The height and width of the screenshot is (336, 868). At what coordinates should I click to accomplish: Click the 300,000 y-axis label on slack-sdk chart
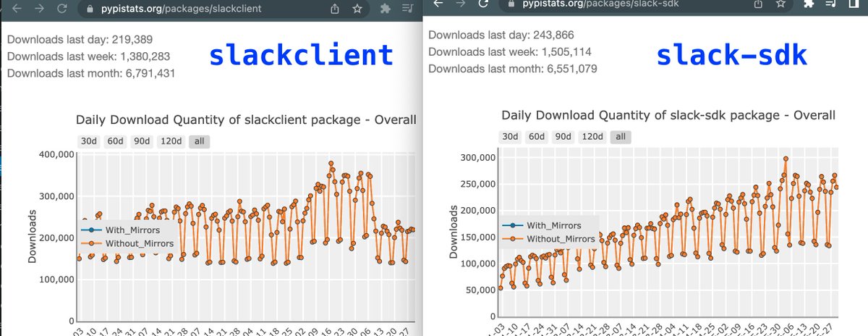tap(478, 158)
